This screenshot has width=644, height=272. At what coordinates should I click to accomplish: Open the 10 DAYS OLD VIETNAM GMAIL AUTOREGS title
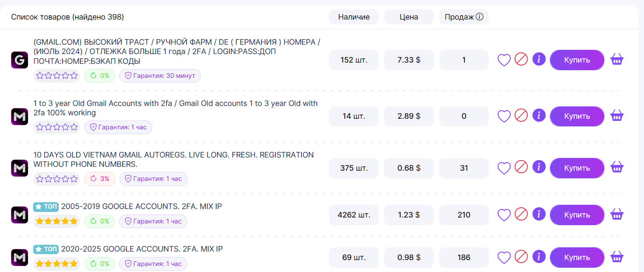(174, 160)
